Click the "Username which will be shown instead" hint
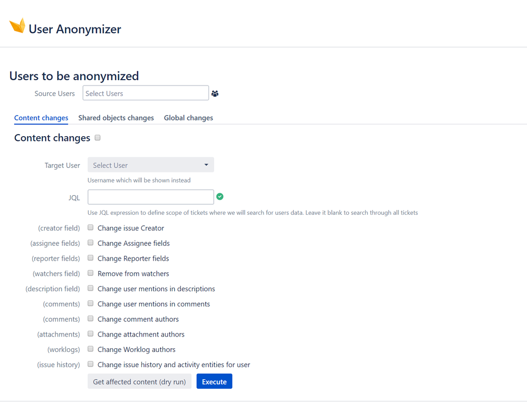Image resolution: width=527 pixels, height=420 pixels. 139,180
